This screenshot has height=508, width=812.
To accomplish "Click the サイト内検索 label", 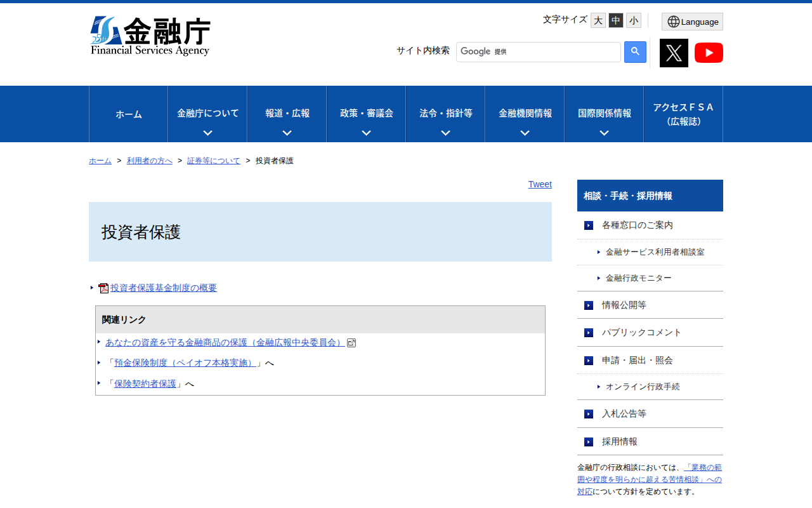I will click(423, 51).
